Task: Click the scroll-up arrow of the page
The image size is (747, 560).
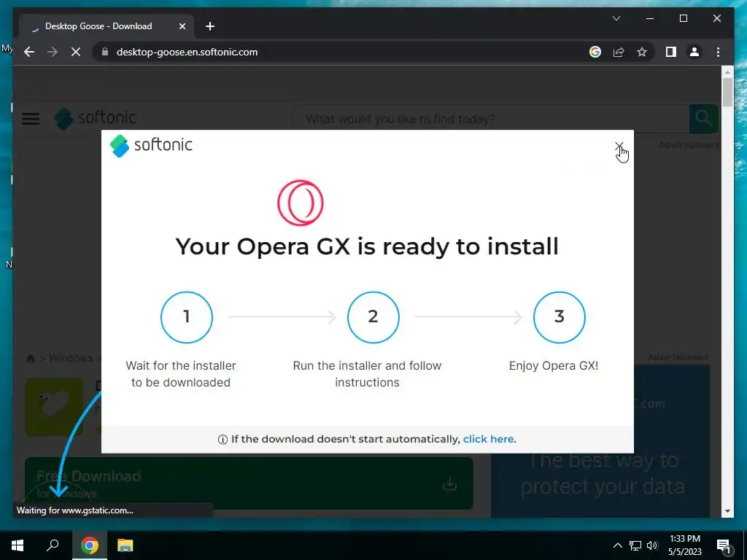Action: coord(727,72)
